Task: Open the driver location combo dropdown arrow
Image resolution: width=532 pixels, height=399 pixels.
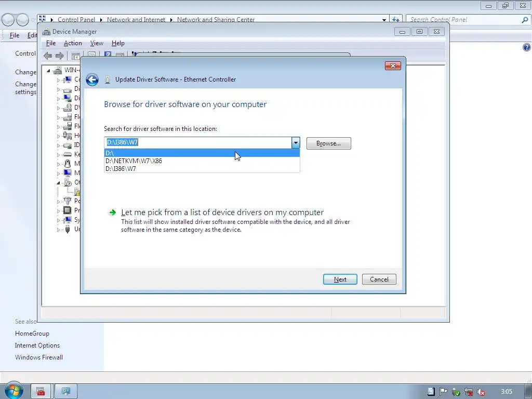Action: [296, 142]
